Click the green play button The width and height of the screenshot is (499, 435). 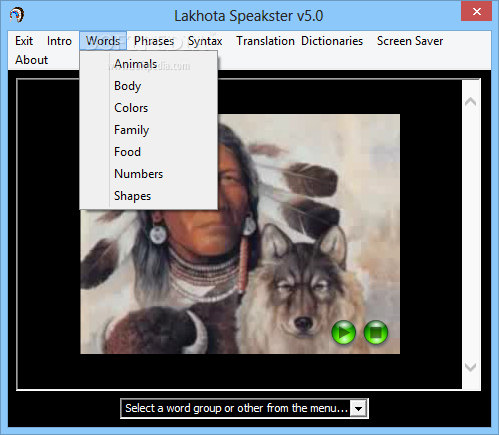click(343, 332)
